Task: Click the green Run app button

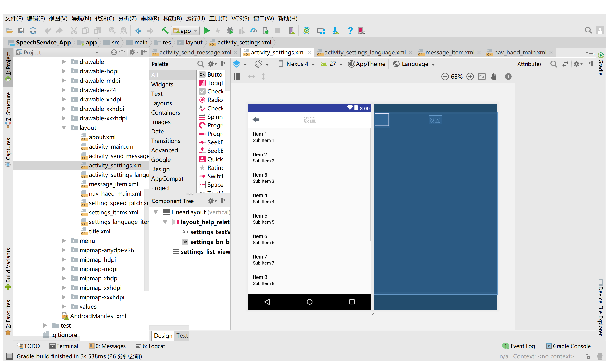Action: pos(207,31)
